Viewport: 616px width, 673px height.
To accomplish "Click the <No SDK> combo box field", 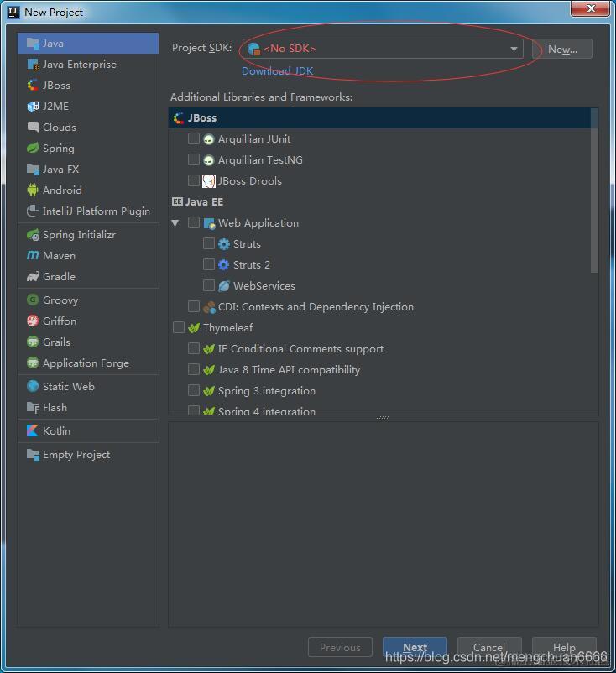I will pos(383,49).
